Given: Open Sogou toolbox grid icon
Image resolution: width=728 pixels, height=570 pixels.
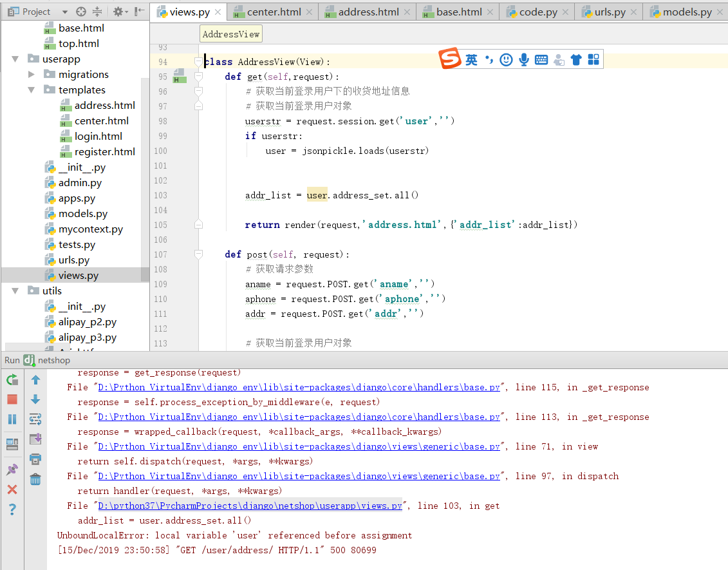Looking at the screenshot, I should [593, 59].
